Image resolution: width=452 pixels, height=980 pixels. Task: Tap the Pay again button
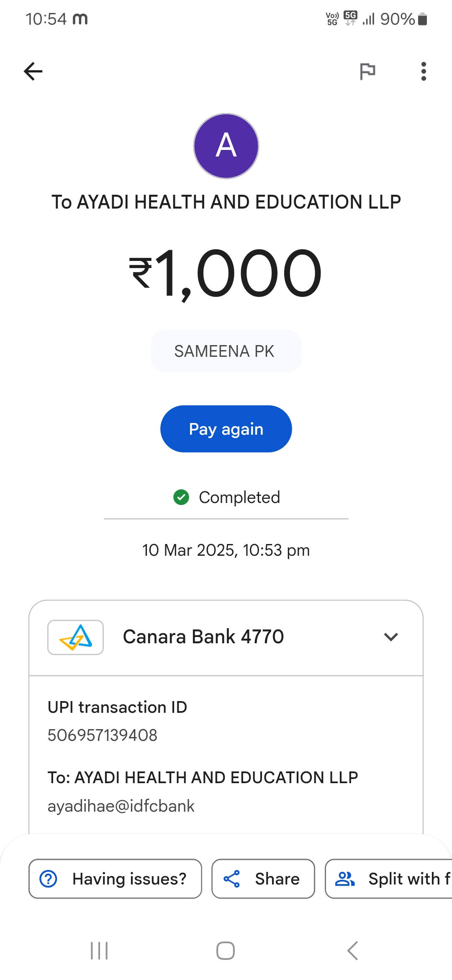click(226, 429)
